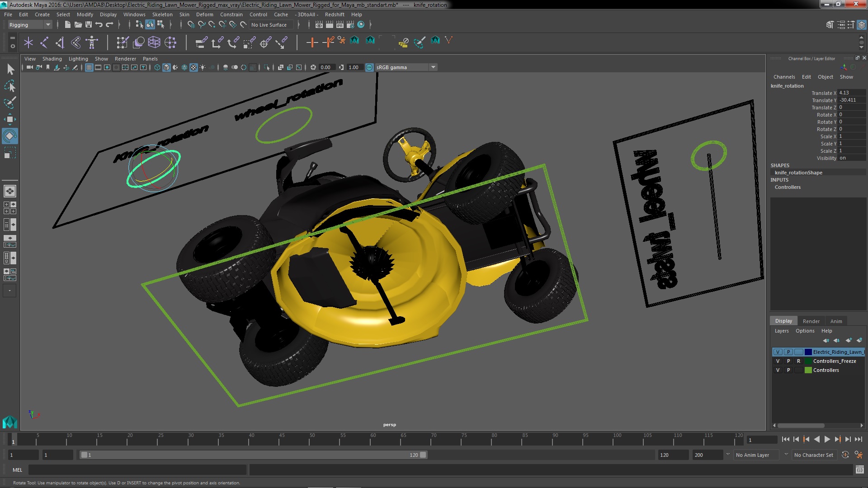Click the layer list horizontal scrollbar

801,425
